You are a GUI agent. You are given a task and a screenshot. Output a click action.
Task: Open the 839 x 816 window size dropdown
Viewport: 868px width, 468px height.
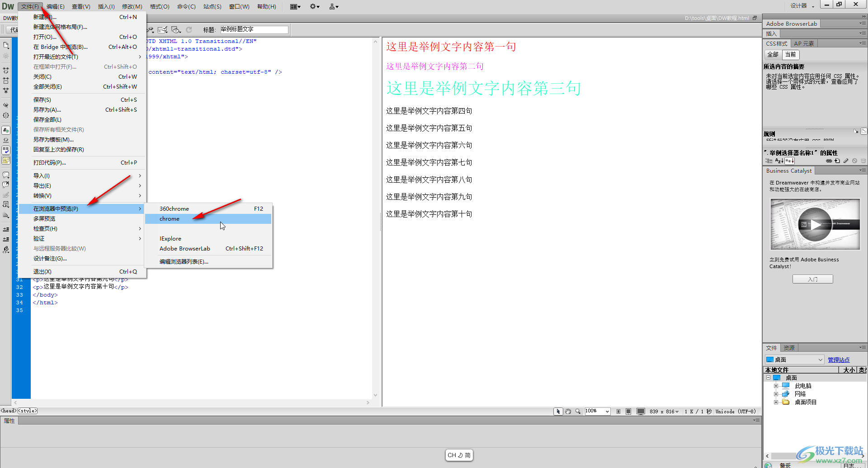click(x=664, y=411)
